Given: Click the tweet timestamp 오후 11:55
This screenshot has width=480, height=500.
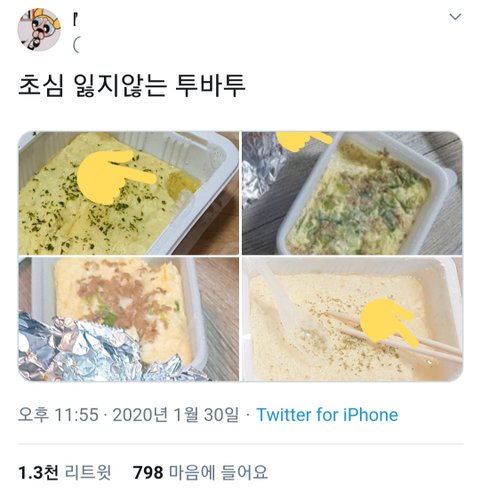Looking at the screenshot, I should [58, 415].
